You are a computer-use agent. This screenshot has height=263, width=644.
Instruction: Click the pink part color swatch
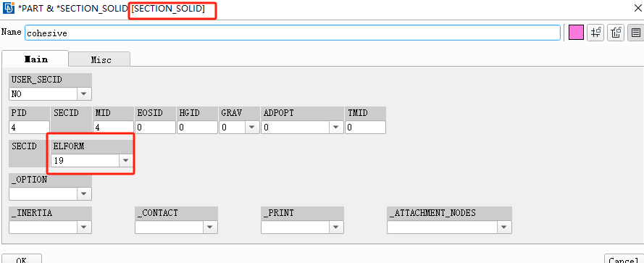pos(576,33)
